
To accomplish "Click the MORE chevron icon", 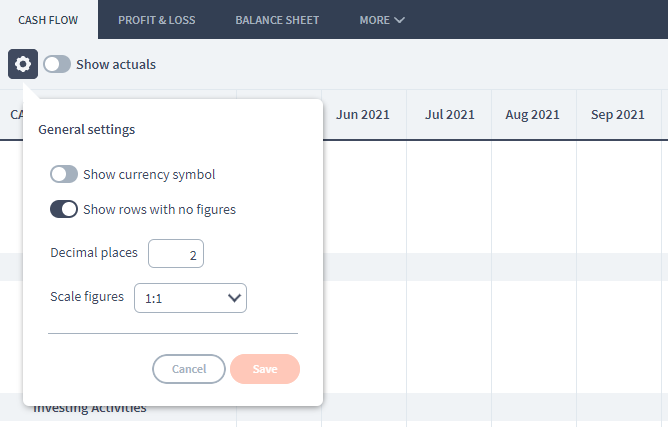I will pos(399,20).
